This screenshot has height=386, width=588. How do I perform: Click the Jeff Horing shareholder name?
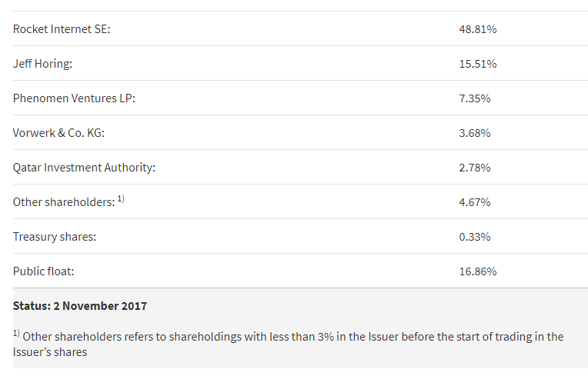click(x=42, y=64)
